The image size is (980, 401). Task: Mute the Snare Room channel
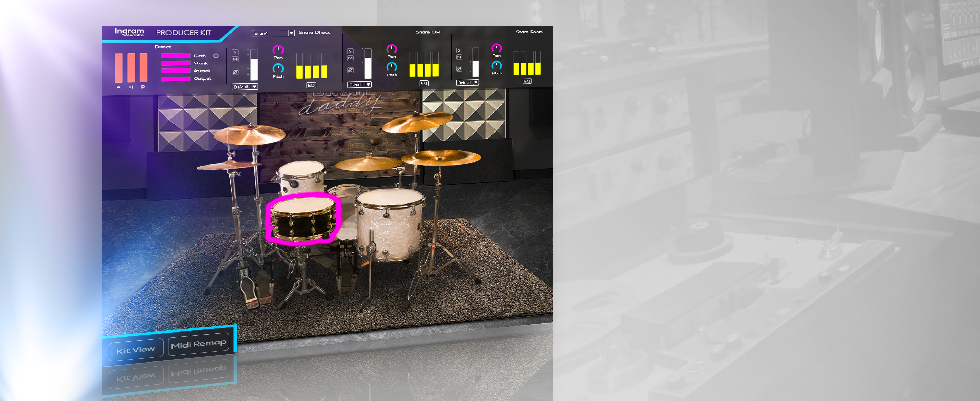coord(459,57)
